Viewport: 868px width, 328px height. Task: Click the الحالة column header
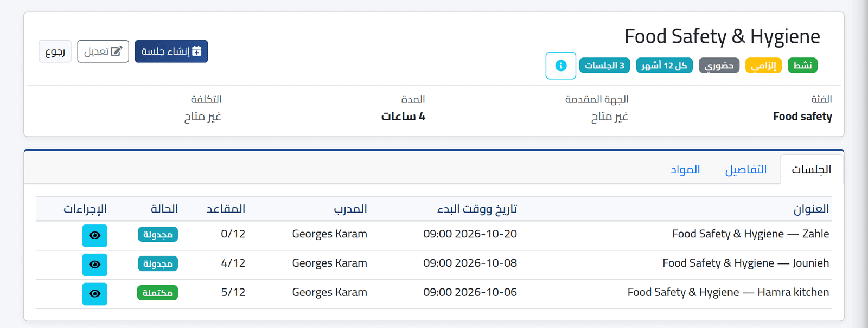click(x=164, y=209)
